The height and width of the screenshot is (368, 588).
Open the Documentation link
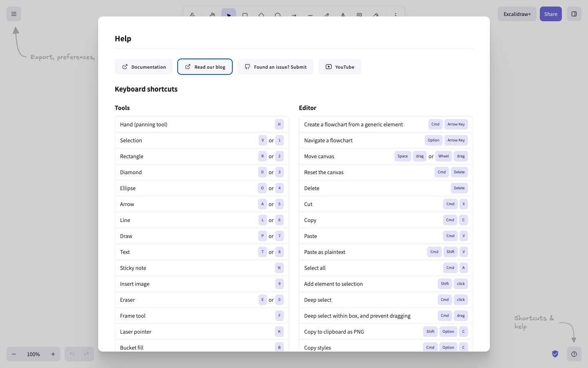(x=144, y=67)
